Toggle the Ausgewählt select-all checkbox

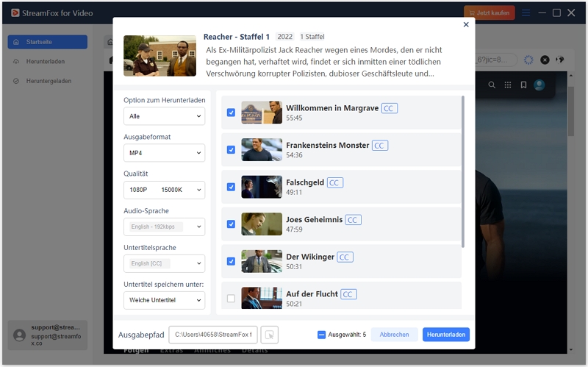pyautogui.click(x=322, y=335)
